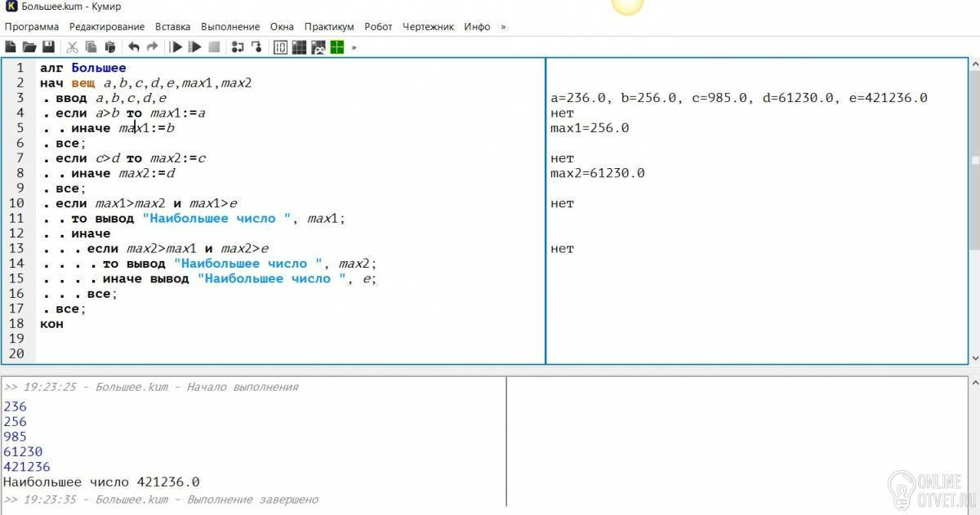This screenshot has height=515, width=980.
Task: Click the Cut scissors icon
Action: point(72,47)
